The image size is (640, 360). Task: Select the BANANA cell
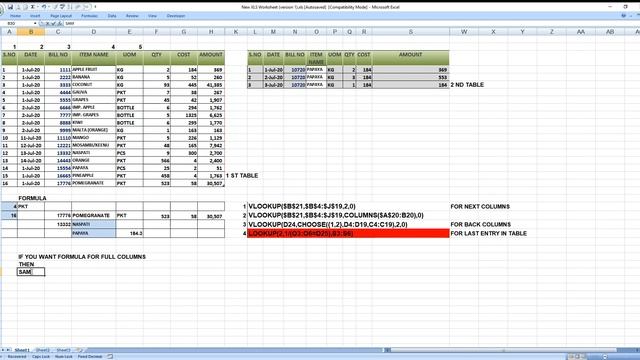93,77
